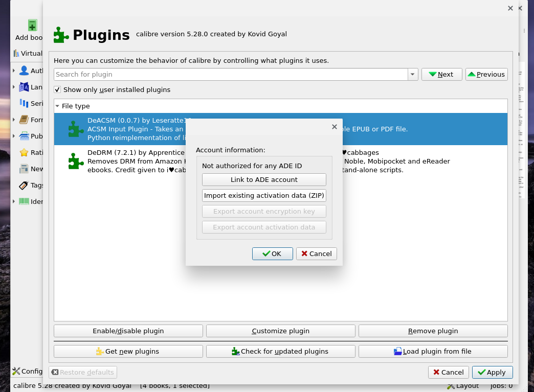This screenshot has width=534, height=392.
Task: Collapse the File type category
Action: pos(57,106)
